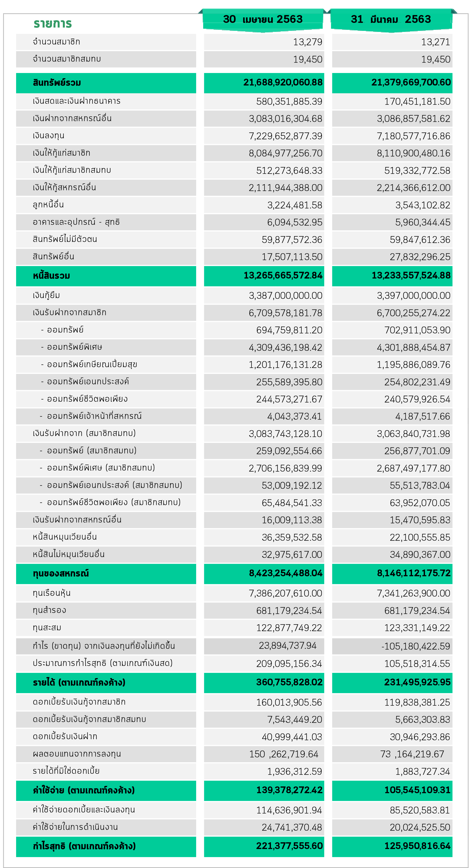Select the เงินกู้ยืม value 3,387,000,000.00

[286, 295]
